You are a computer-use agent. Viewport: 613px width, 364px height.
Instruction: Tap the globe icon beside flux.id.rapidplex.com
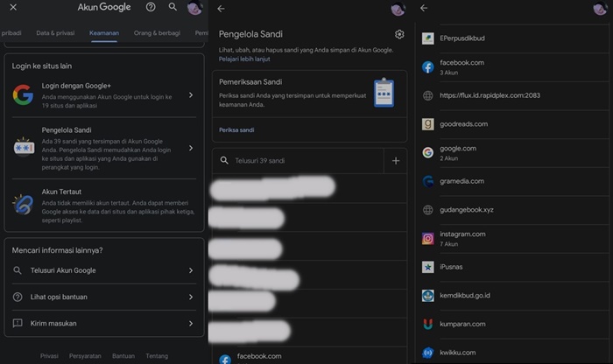427,95
